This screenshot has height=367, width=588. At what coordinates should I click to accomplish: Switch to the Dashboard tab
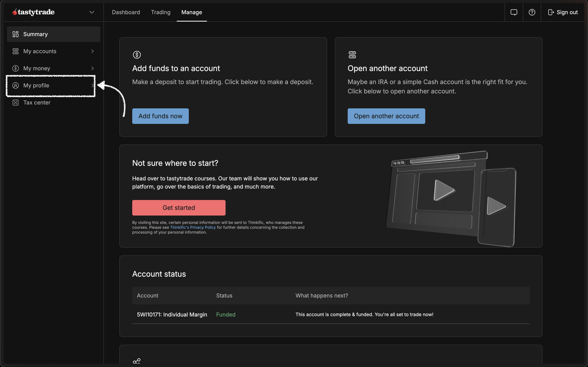[126, 12]
